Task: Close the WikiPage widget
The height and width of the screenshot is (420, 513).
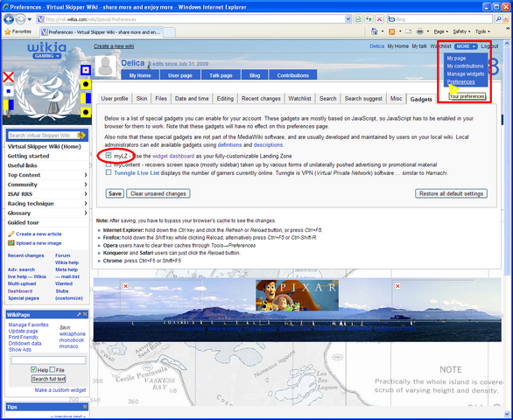Action: coord(85,314)
